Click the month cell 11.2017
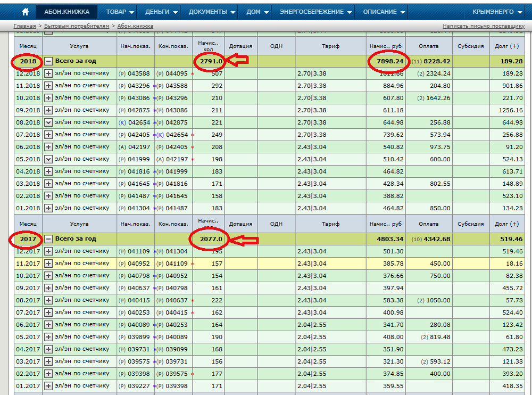Screen dimensions: 532x395 coord(28,264)
